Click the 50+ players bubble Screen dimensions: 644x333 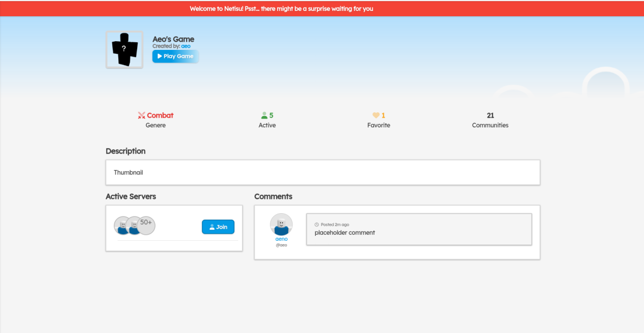(x=146, y=225)
